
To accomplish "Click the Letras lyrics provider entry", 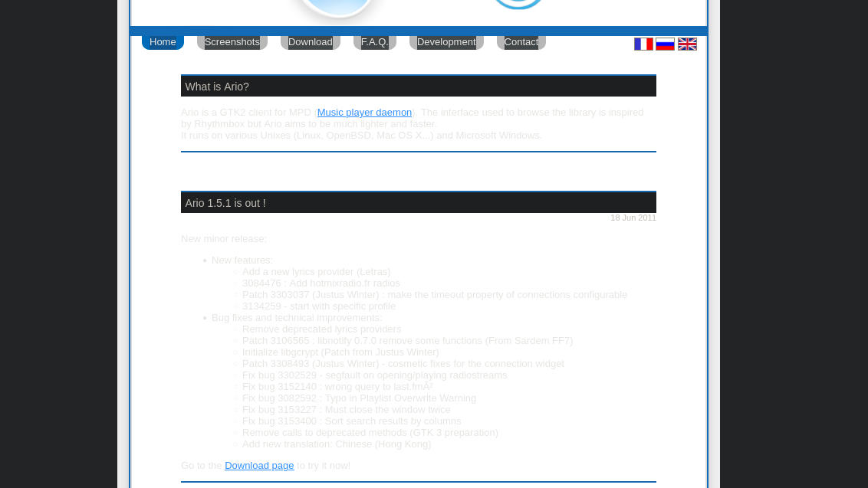I will (316, 271).
